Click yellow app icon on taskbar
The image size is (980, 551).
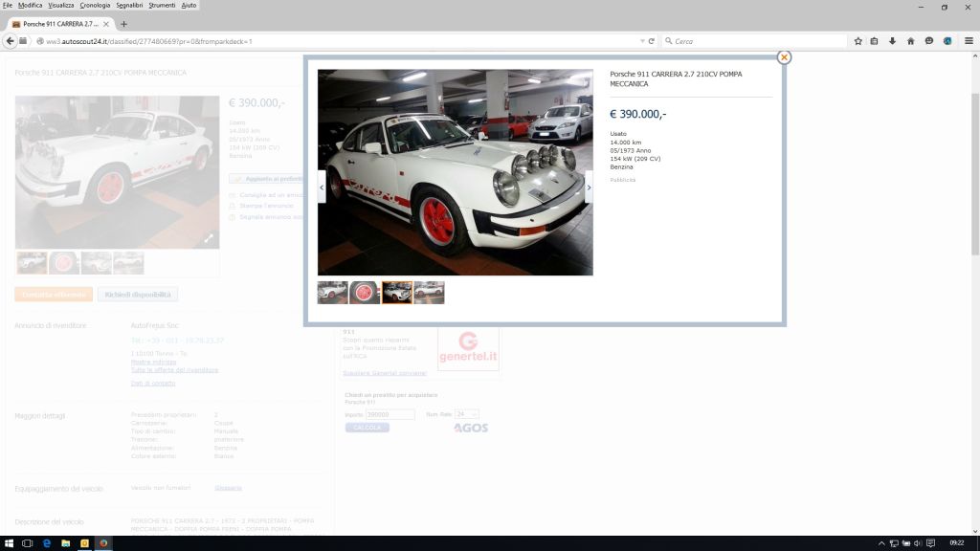84,543
